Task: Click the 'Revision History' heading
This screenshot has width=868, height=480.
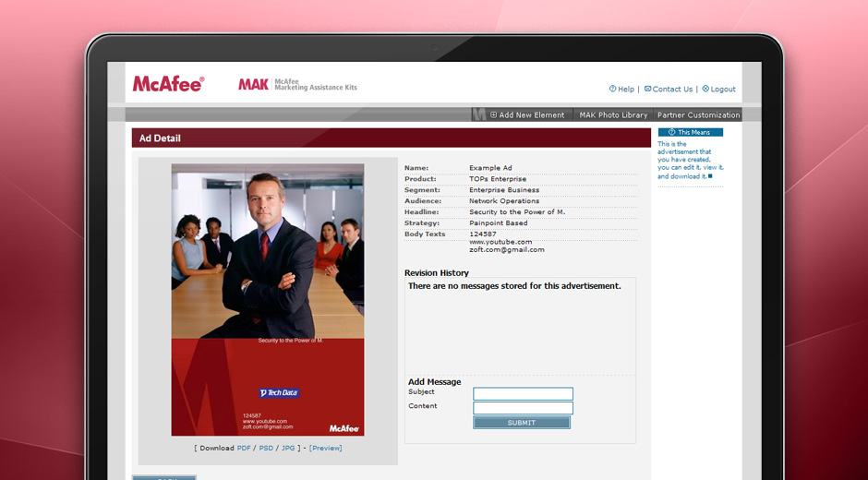Action: 437,273
